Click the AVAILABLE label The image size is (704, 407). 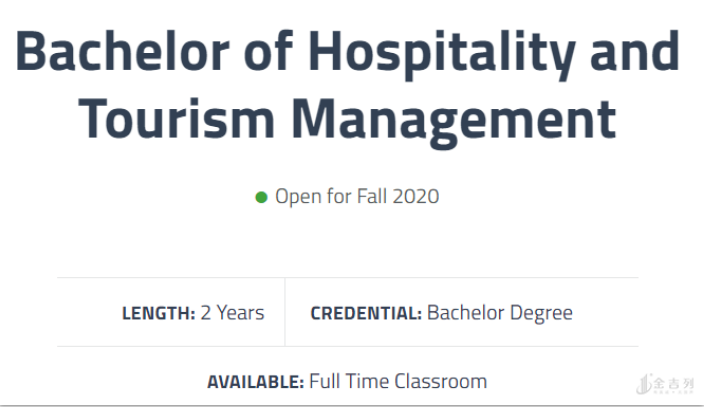point(255,381)
